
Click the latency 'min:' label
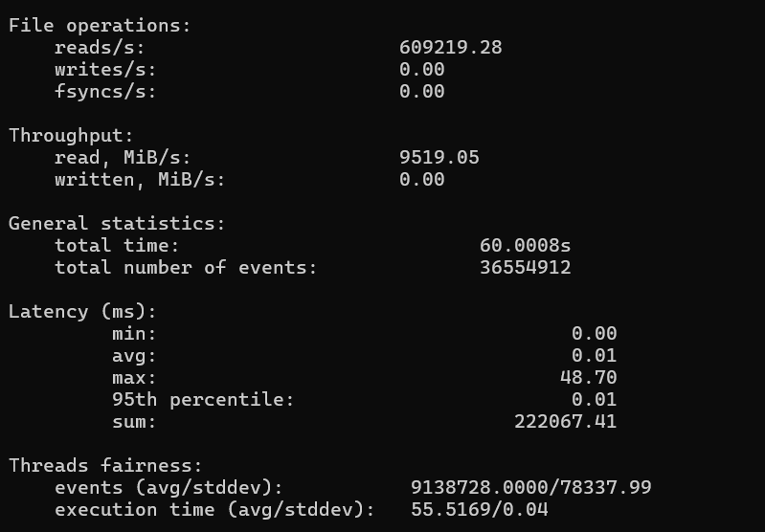tap(134, 334)
